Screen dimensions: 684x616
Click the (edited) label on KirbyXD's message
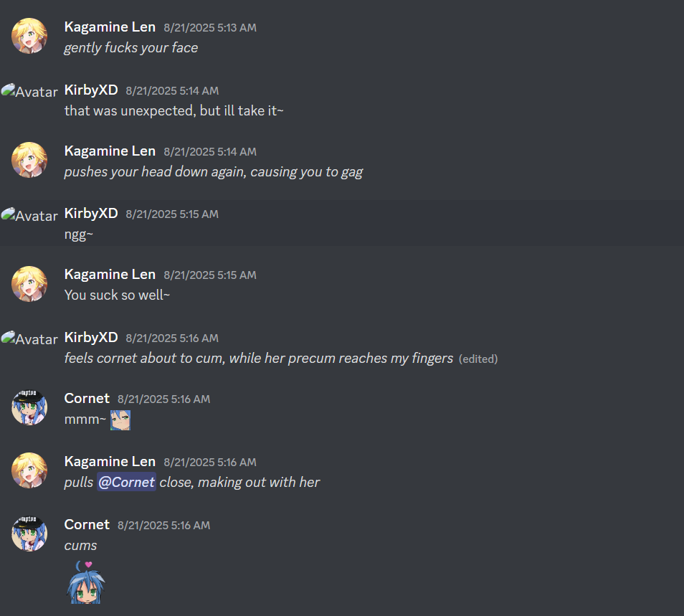(478, 359)
